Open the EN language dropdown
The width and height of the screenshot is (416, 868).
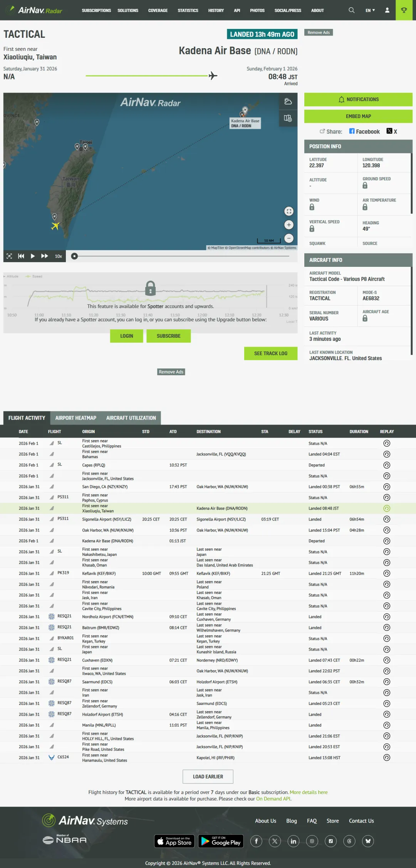pyautogui.click(x=370, y=10)
